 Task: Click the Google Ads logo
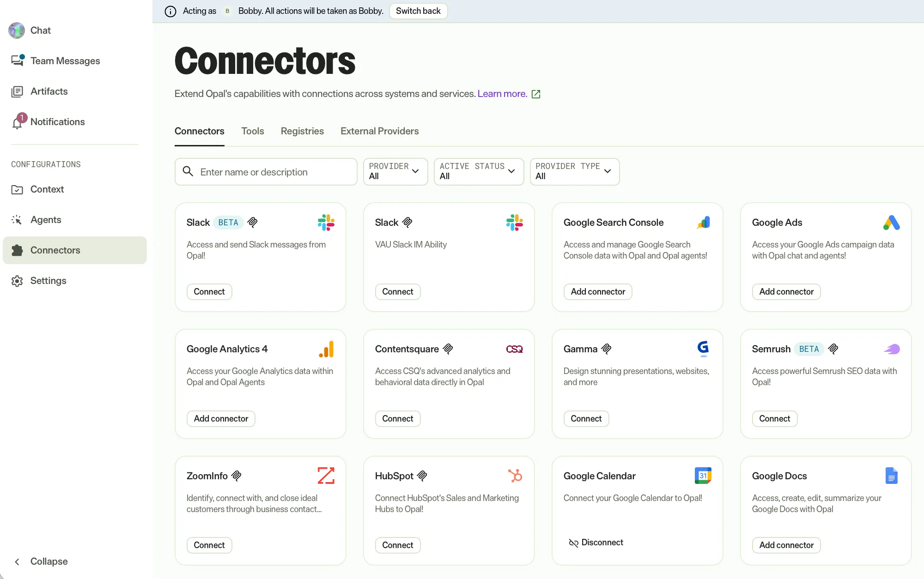point(892,223)
